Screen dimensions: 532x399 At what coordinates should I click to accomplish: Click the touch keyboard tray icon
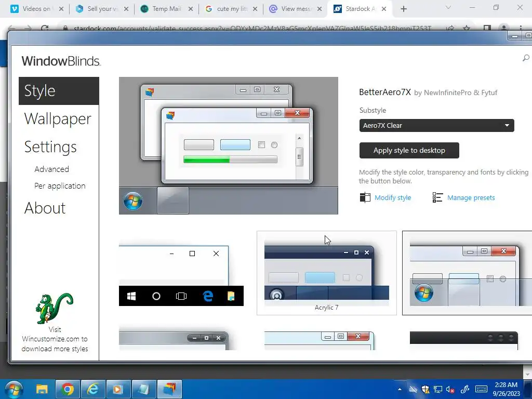(x=481, y=389)
